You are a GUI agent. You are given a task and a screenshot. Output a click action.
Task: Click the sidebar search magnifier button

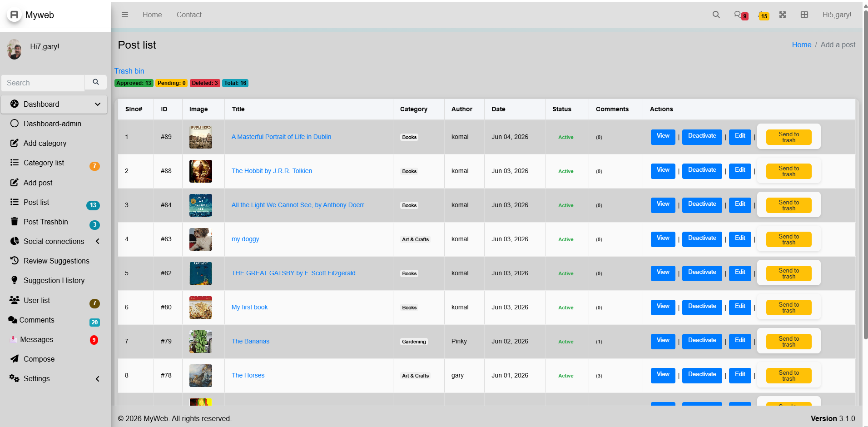(x=96, y=82)
